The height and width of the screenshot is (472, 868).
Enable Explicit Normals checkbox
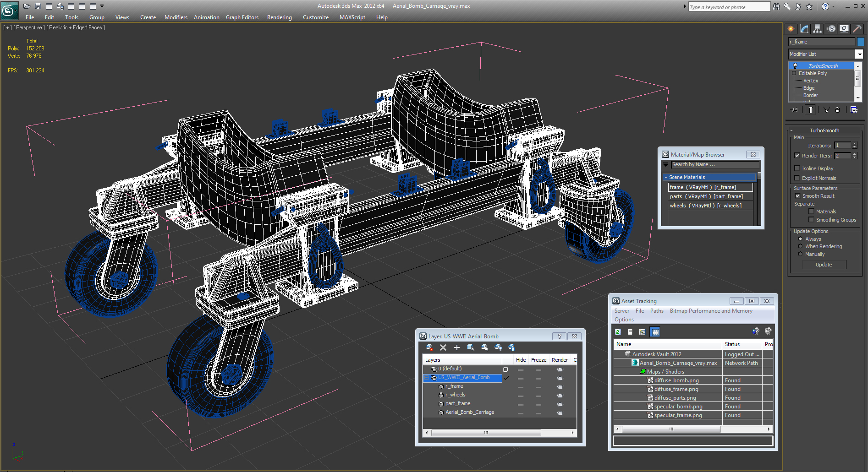click(797, 178)
